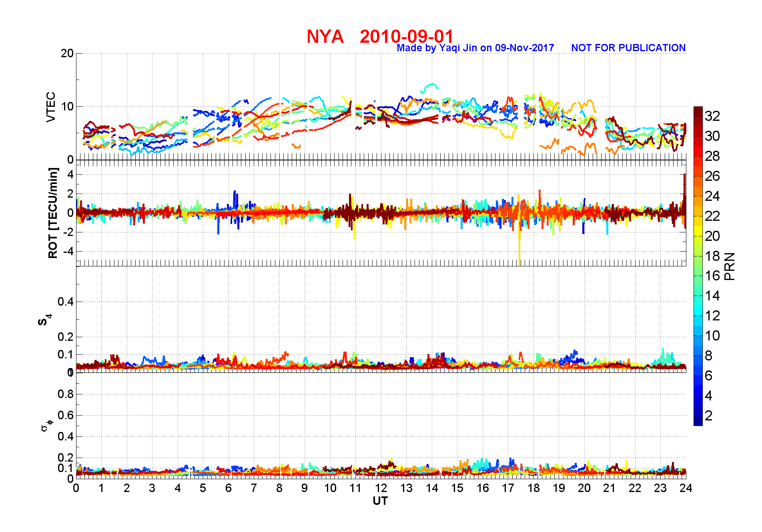Viewport: 762px width, 532px height.
Task: Click colorbar tick value 28
Action: tap(712, 156)
